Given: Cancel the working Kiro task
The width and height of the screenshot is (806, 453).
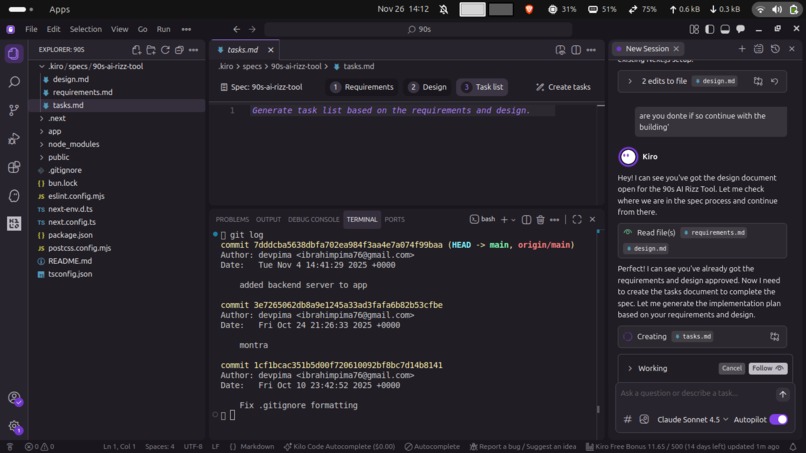Looking at the screenshot, I should (x=731, y=368).
